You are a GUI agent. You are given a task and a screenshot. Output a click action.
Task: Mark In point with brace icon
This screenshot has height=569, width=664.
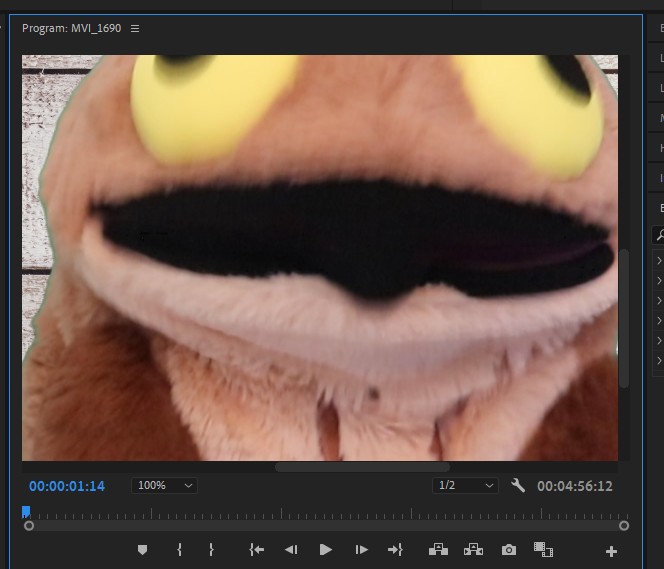pos(180,550)
